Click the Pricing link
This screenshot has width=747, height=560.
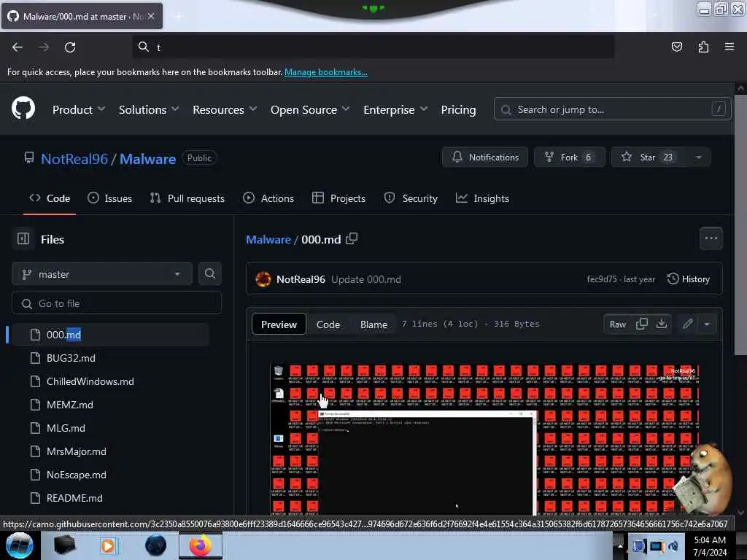(458, 109)
